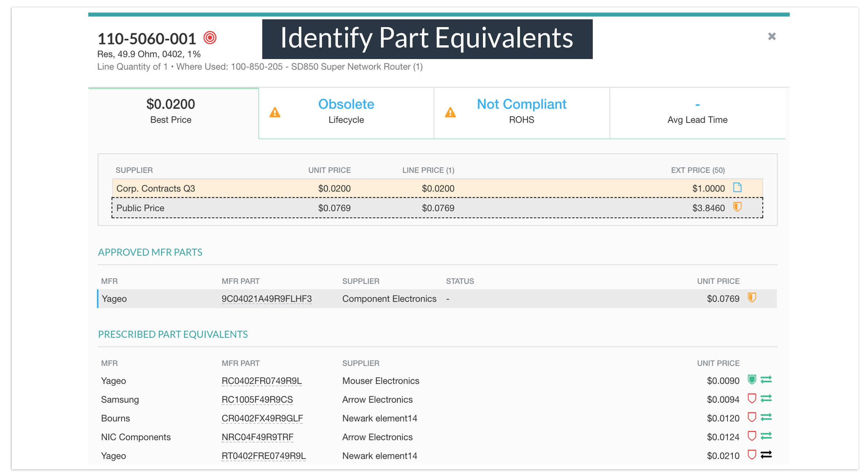Select the Public Price supplier row
Image resolution: width=868 pixels, height=476 pixels.
point(437,208)
